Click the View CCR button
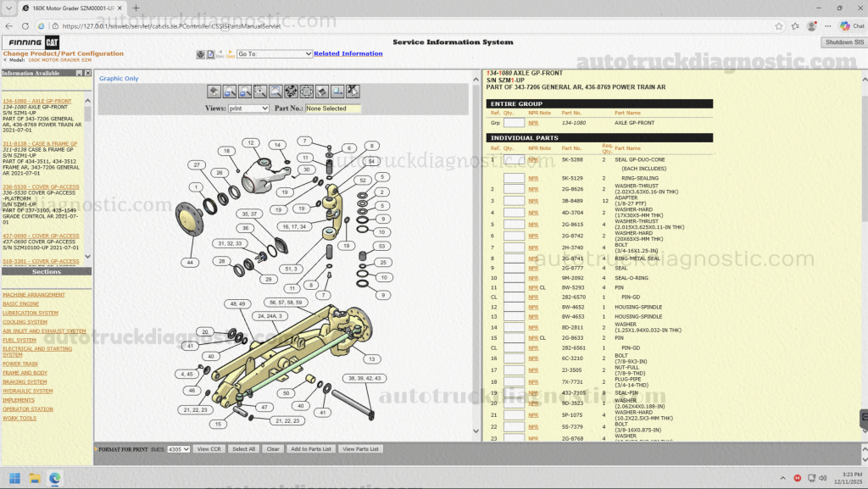868x489 pixels. 209,449
